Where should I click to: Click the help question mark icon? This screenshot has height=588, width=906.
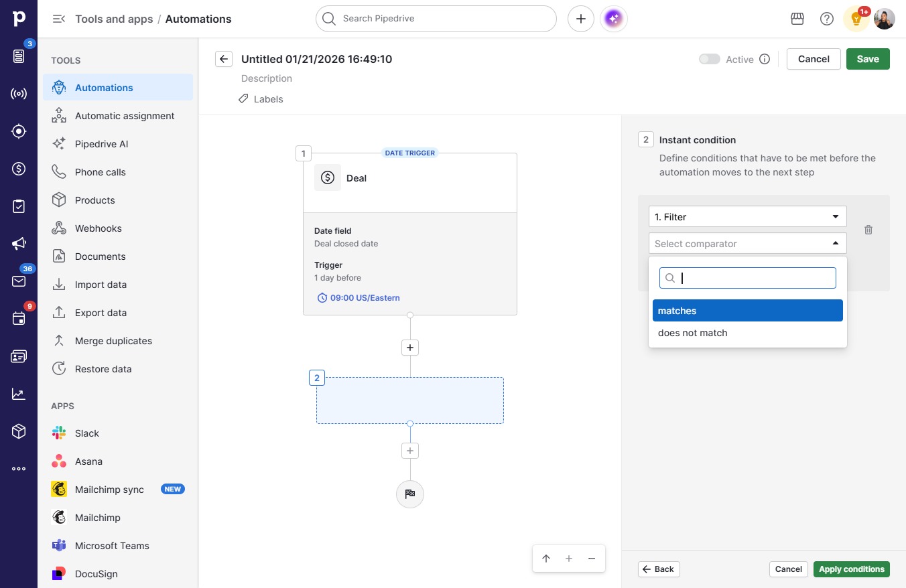coord(827,19)
